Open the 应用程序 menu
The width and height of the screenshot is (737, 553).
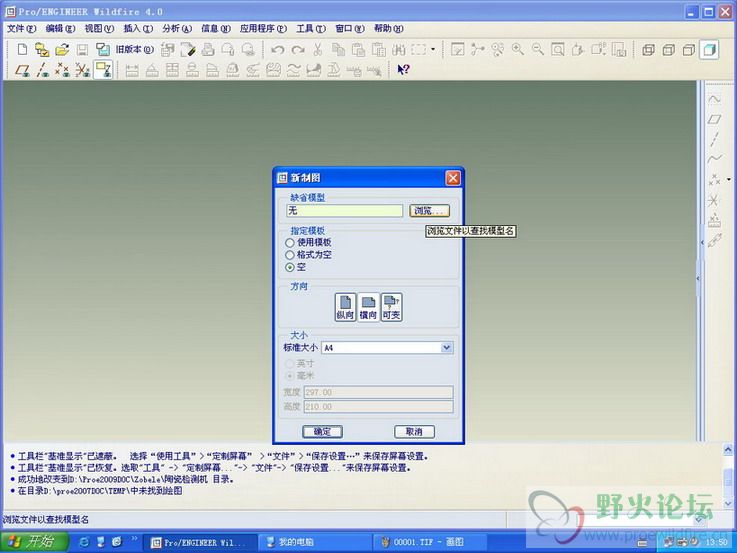263,29
